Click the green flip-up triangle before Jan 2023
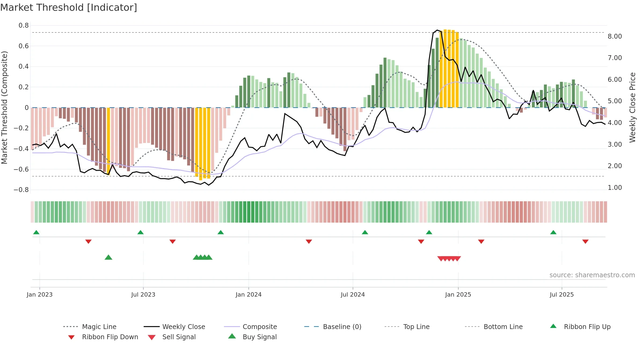The height and width of the screenshot is (362, 644). point(36,232)
